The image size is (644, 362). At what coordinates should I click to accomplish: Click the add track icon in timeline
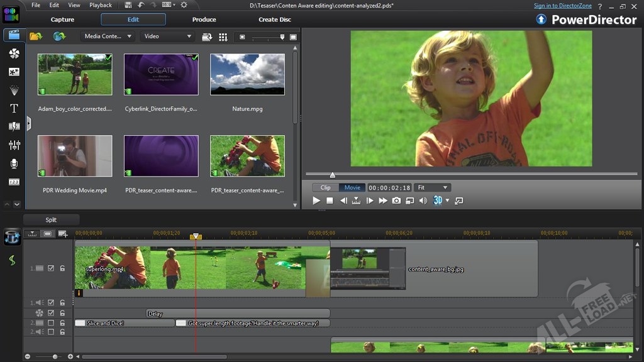[x=62, y=234]
